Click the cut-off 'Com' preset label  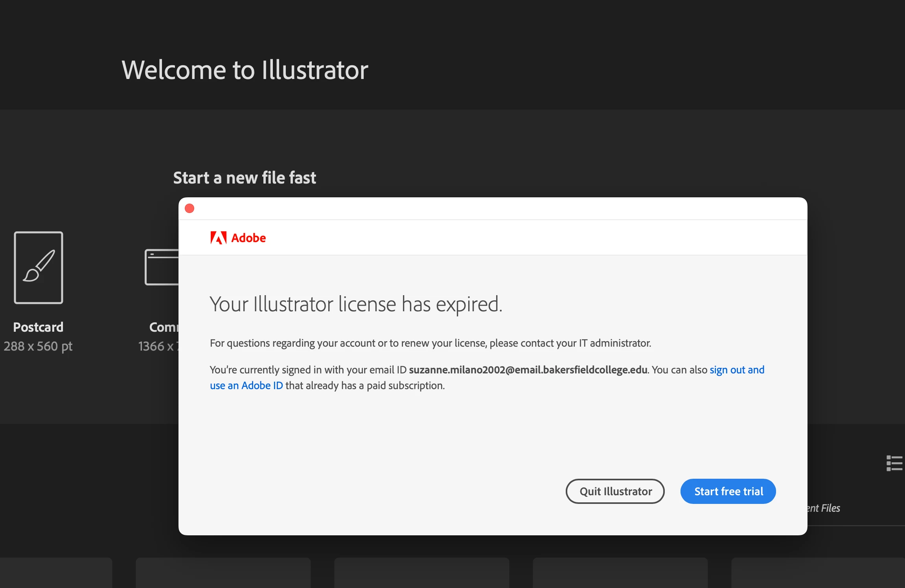click(164, 327)
